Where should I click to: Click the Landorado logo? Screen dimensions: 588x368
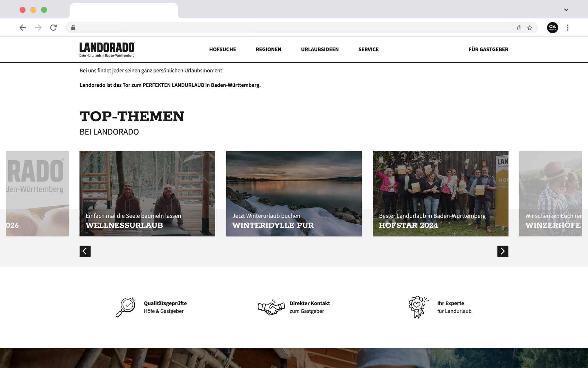107,49
